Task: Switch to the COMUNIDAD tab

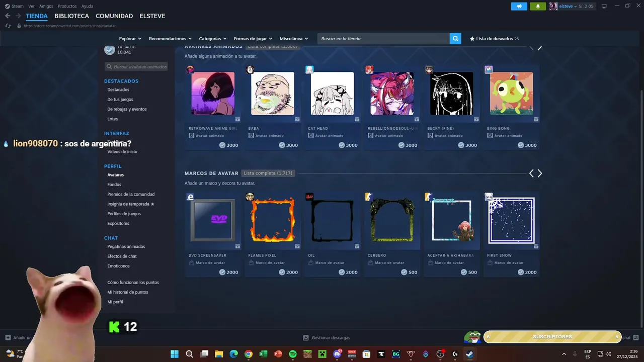Action: tap(114, 16)
